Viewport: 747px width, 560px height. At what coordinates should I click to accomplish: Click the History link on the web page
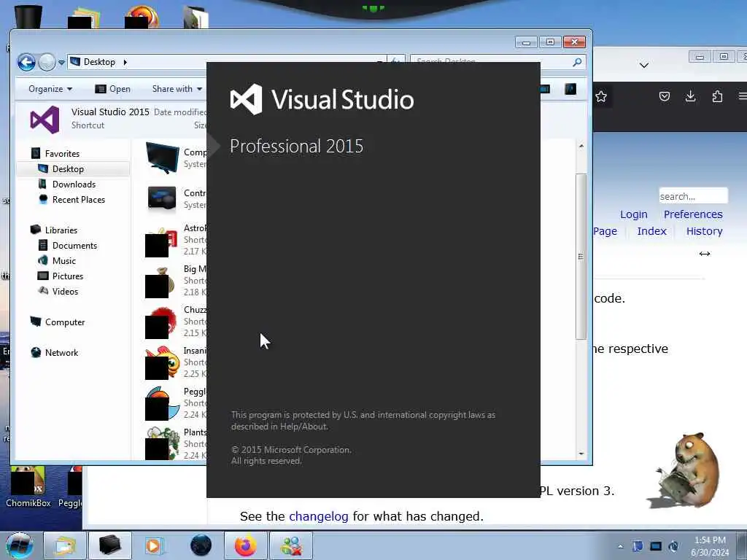pos(704,231)
